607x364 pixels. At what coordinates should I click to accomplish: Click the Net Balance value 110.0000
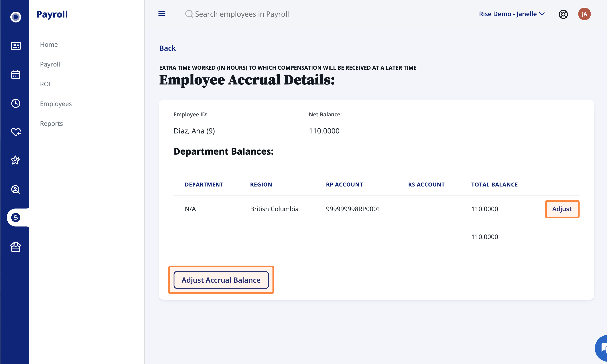pos(324,131)
